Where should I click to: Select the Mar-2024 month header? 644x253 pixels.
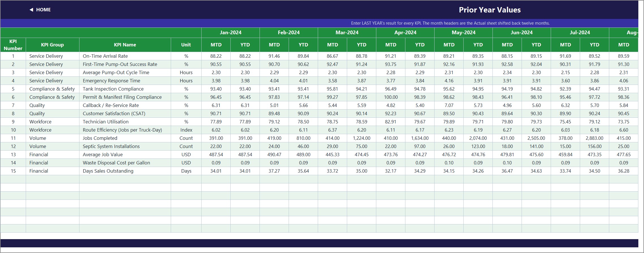(347, 33)
